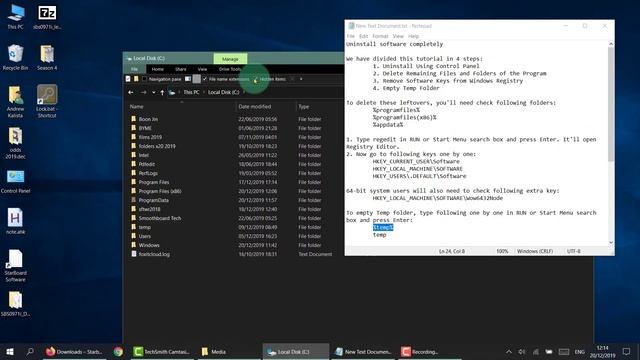Go back in File Explorer
Viewport: 640px width, 360px height.
pyautogui.click(x=131, y=93)
